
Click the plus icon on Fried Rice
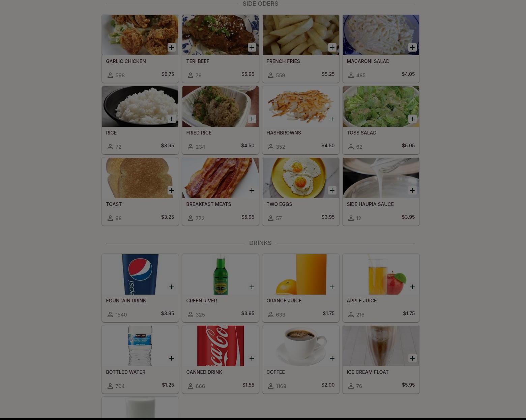[x=252, y=119]
